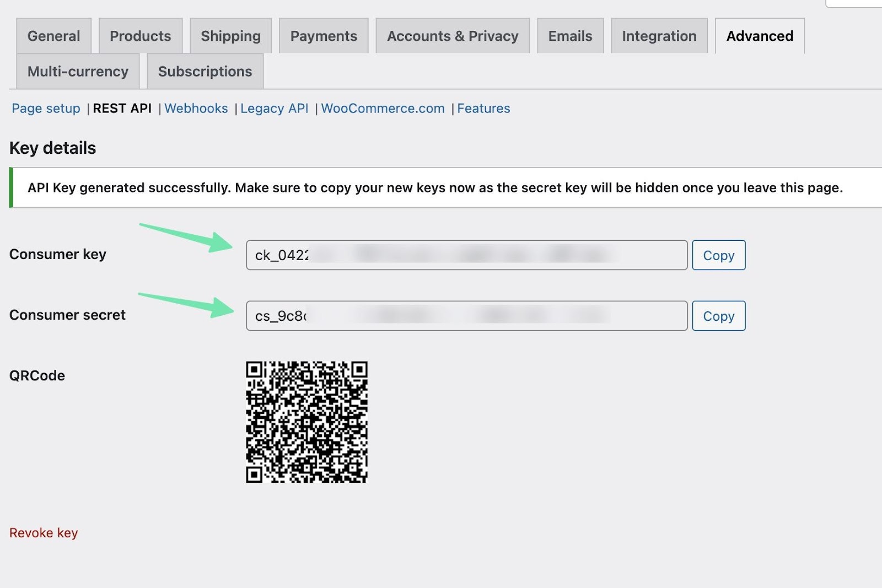This screenshot has height=588, width=882.
Task: Open the Emails tab
Action: (570, 35)
